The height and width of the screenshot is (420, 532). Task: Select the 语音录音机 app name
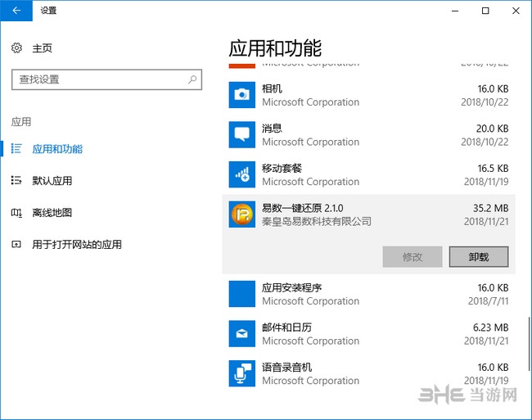[x=286, y=367]
